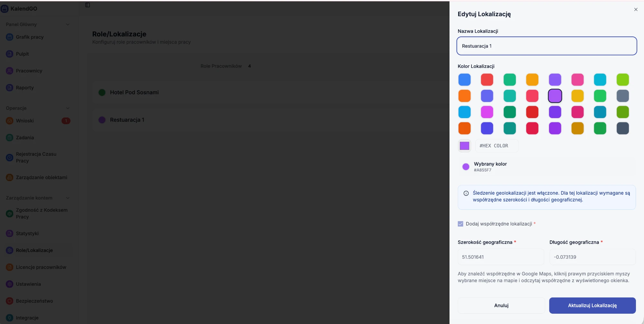Collapse the Operacje section chevron
Viewport: 644px width, 324px height.
[68, 108]
